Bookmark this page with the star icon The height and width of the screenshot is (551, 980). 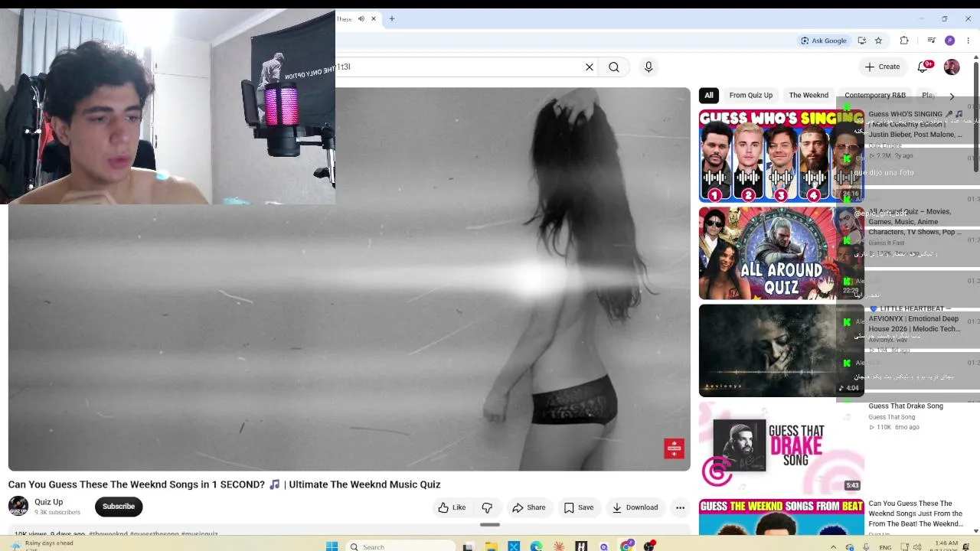(878, 41)
